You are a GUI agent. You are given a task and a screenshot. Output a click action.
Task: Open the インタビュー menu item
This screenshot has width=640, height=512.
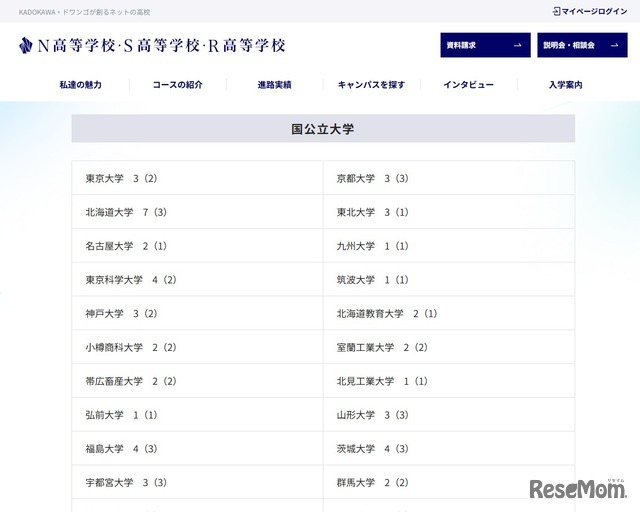(469, 85)
